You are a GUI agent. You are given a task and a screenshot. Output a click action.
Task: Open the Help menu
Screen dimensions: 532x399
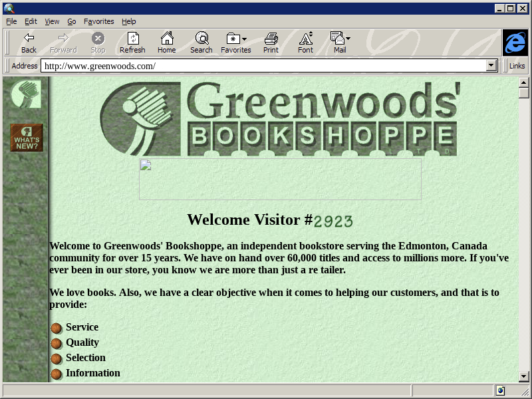click(x=128, y=21)
